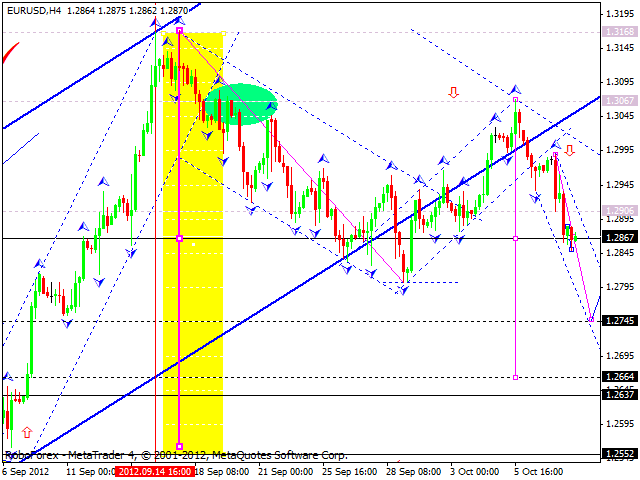640x480 pixels.
Task: Click the current price 1.2867 label
Action: (620, 238)
